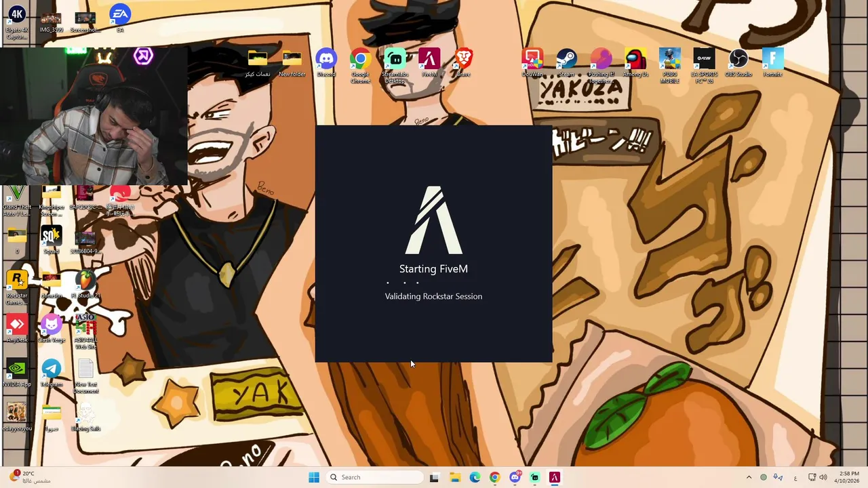
Task: Switch to Discord in the taskbar
Action: pos(515,477)
